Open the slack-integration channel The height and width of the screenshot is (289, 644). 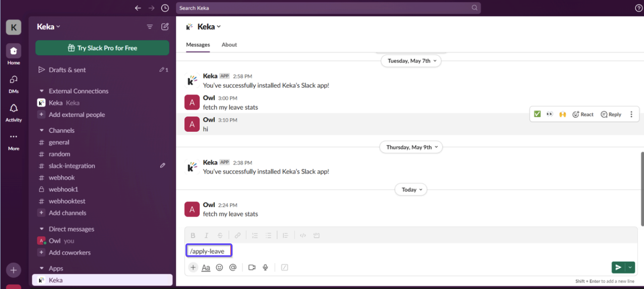coord(72,166)
